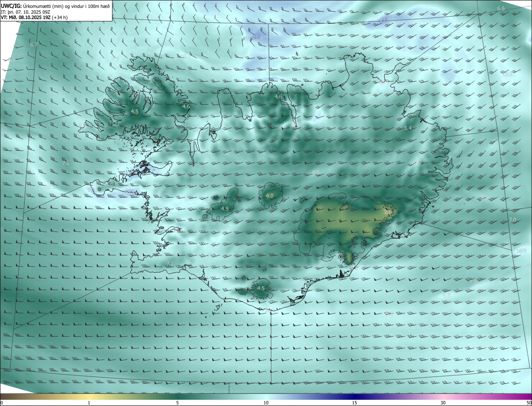Click the 10.1 label west of Snæfellsnes
The height and width of the screenshot is (406, 532).
click(x=49, y=187)
